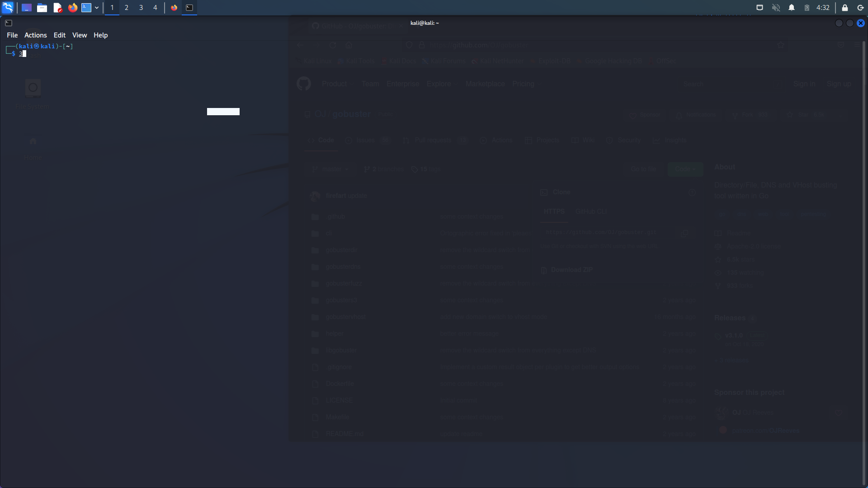Expand the terminal launcher dropdown arrow

tap(97, 8)
